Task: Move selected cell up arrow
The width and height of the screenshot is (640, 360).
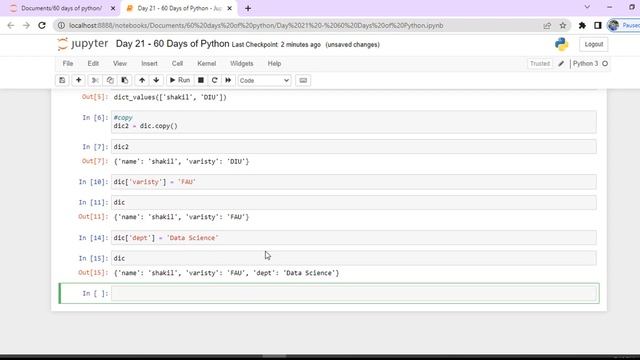Action: (142, 80)
